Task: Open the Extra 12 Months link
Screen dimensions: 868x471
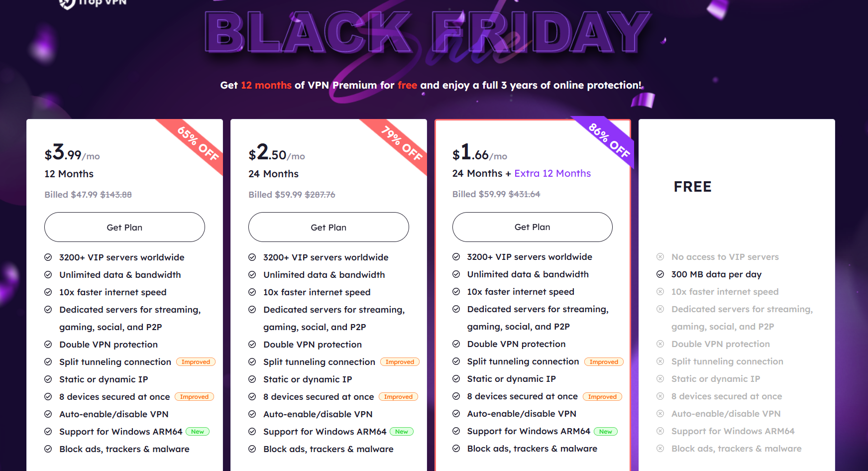Action: pos(552,173)
